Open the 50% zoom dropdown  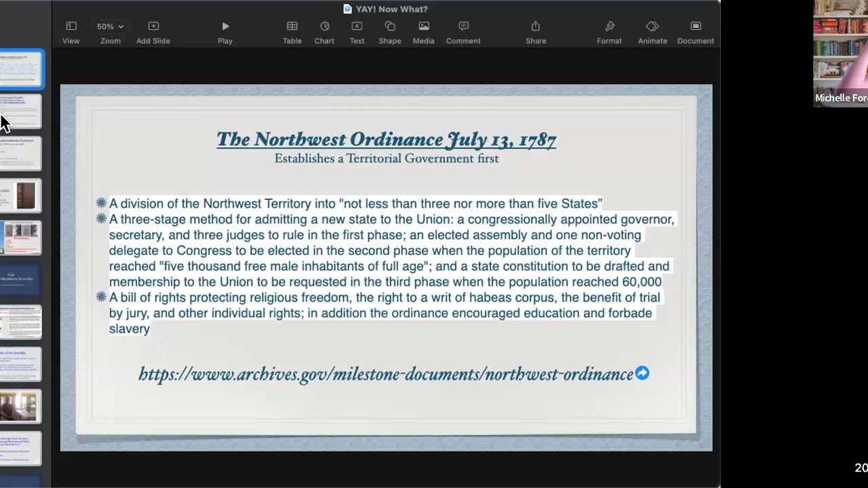[x=110, y=32]
